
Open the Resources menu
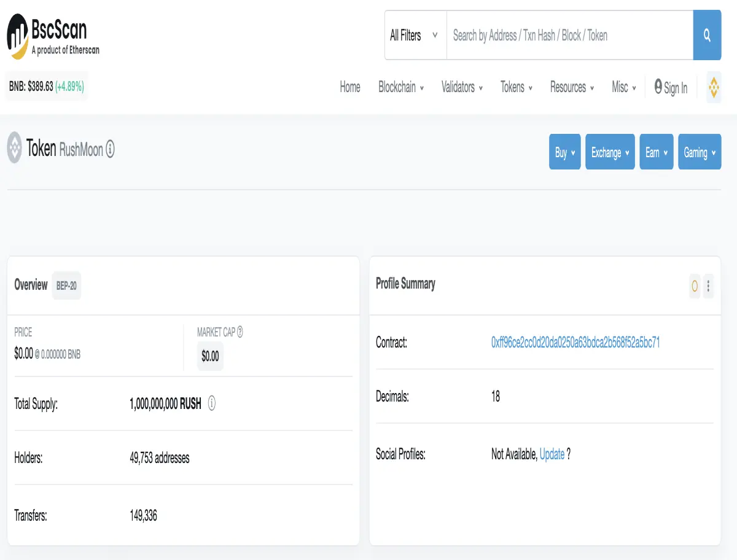pos(572,87)
